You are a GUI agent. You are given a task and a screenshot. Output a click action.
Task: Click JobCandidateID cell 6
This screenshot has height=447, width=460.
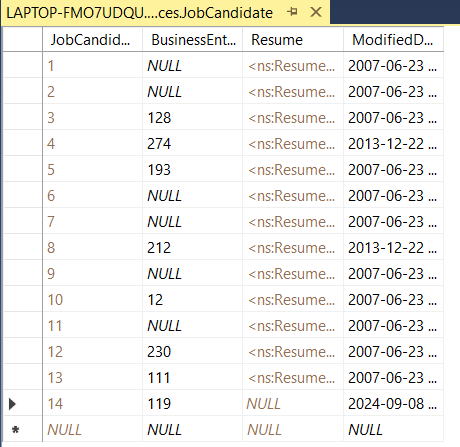tap(92, 196)
